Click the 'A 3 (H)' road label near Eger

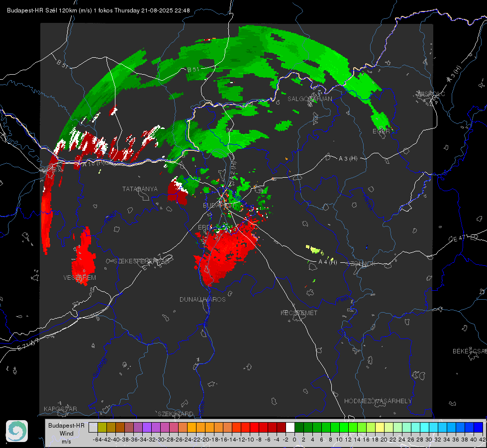point(348,159)
